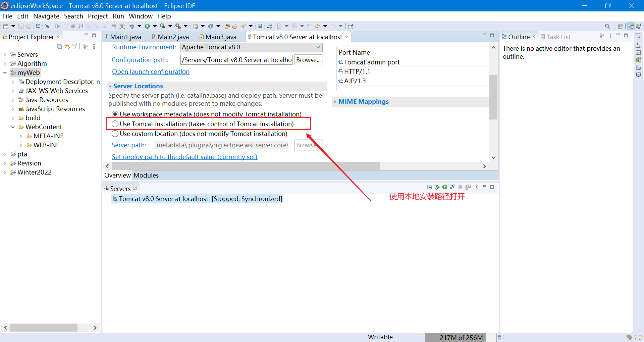The image size is (644, 342).
Task: Click the filter funnel icon in Project Explorer
Action: 75,47
